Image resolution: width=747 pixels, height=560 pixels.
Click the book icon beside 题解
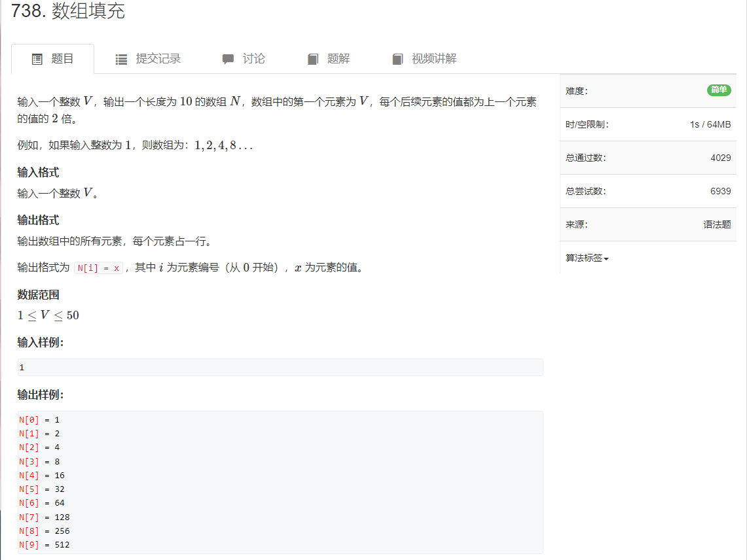[x=313, y=60]
